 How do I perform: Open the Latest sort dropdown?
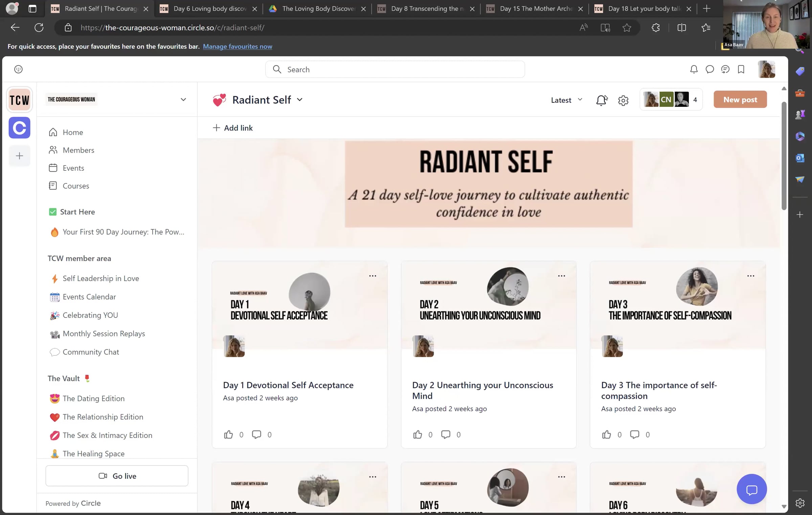pos(566,100)
